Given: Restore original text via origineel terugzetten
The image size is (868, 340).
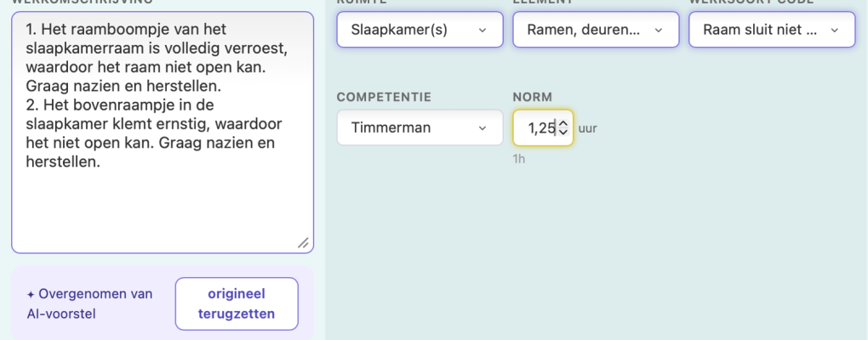Looking at the screenshot, I should (x=237, y=304).
